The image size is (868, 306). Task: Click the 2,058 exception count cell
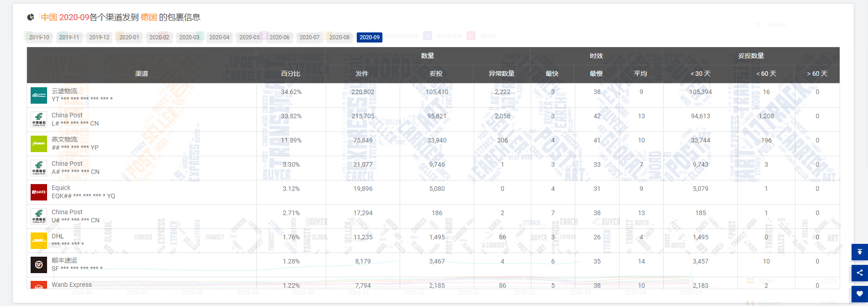click(503, 116)
